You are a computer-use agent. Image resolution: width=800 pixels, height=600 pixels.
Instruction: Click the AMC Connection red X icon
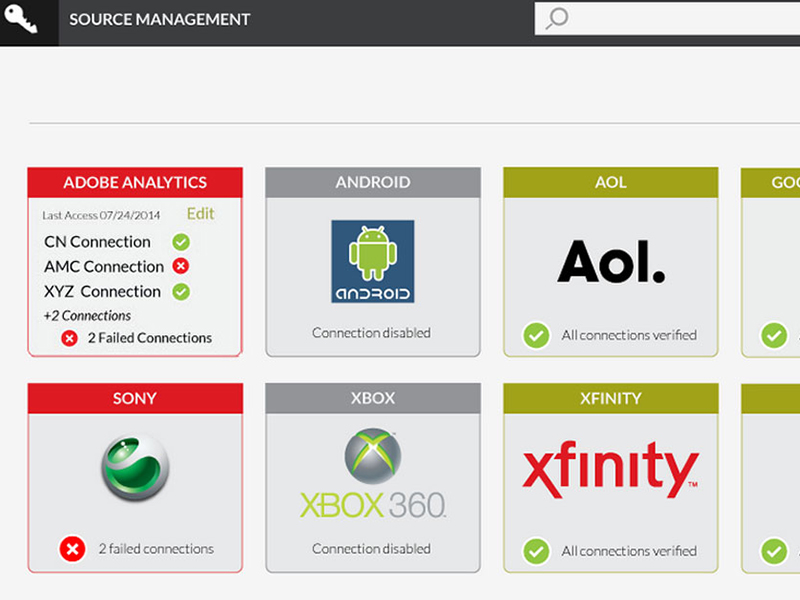point(181,266)
